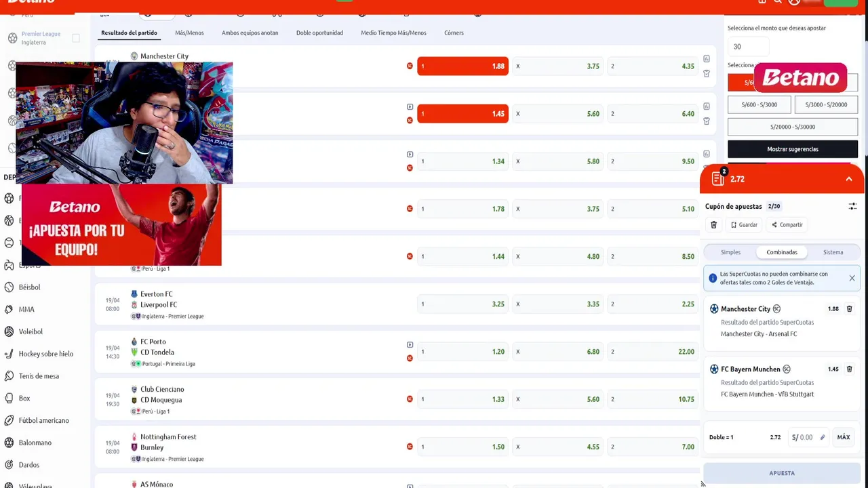Open the MMA sport icon in sidebar
The height and width of the screenshot is (488, 868).
click(x=9, y=310)
